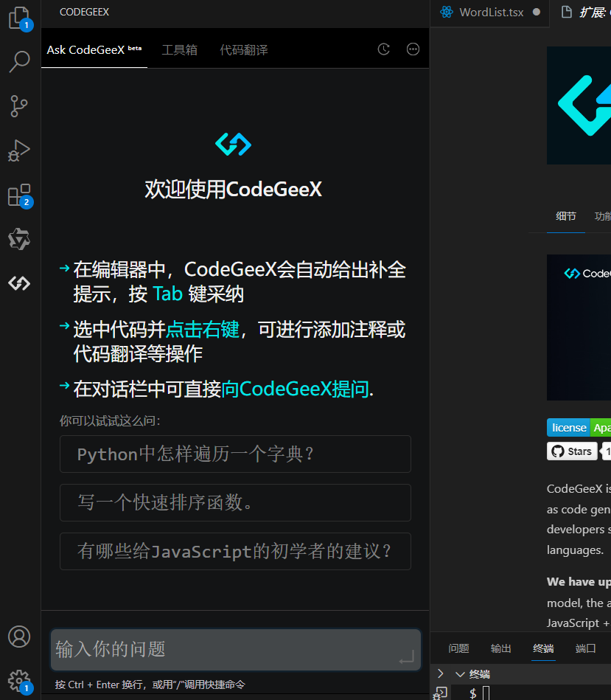Click the terminal debug icon beside prompt
This screenshot has height=700, width=611.
(x=440, y=693)
